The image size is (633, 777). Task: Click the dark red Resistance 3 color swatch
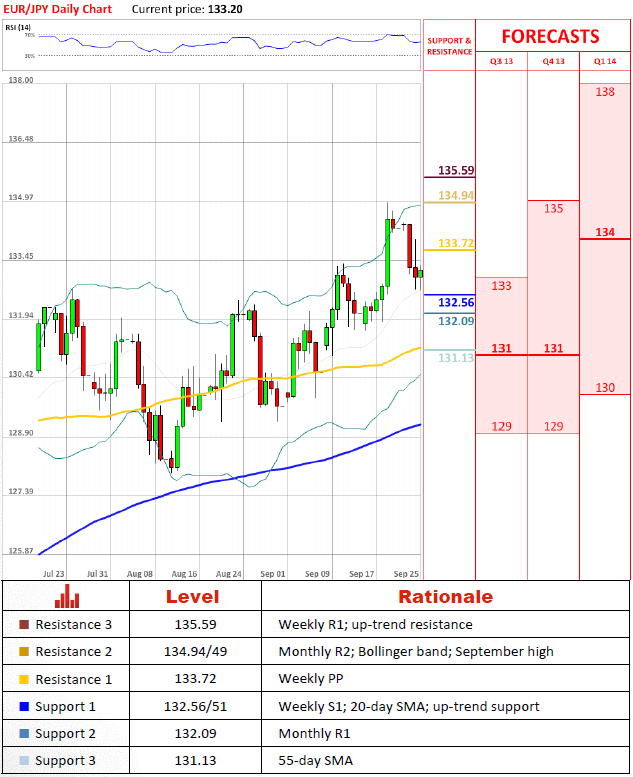click(x=24, y=625)
